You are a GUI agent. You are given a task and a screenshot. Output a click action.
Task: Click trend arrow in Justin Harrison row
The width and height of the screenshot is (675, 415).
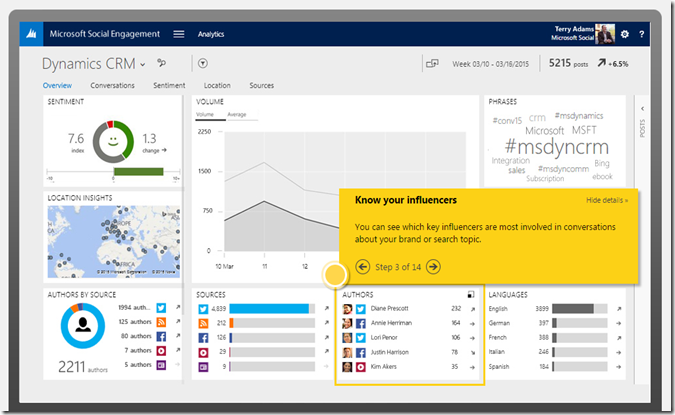tap(473, 353)
